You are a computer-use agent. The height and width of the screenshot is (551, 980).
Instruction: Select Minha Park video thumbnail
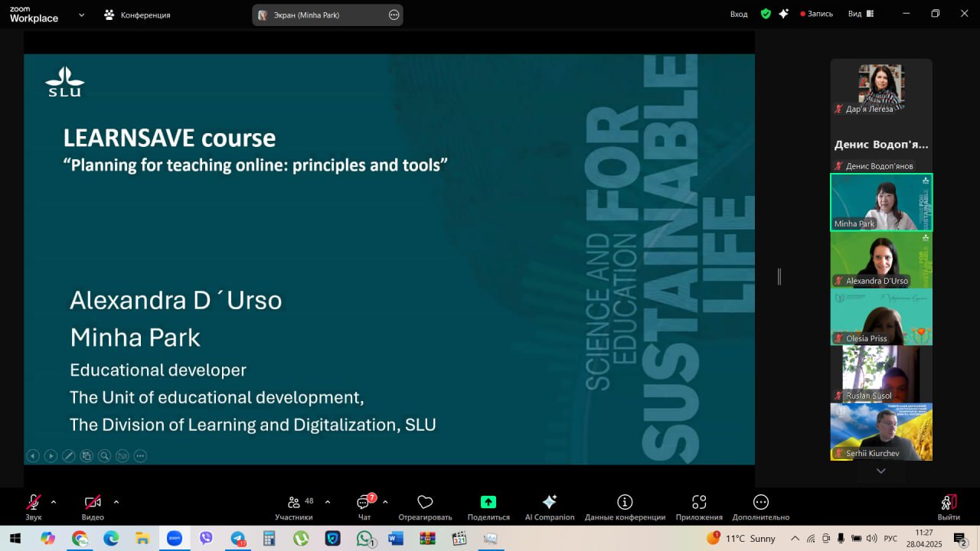click(x=881, y=202)
